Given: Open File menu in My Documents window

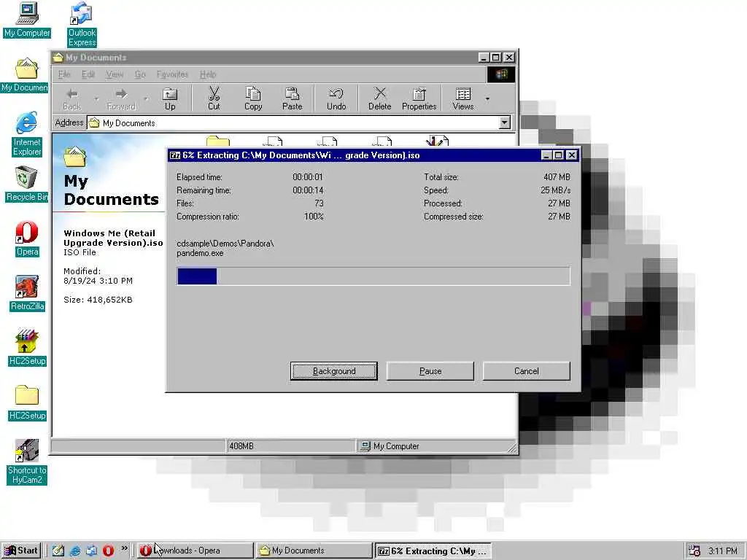Looking at the screenshot, I should pyautogui.click(x=64, y=74).
